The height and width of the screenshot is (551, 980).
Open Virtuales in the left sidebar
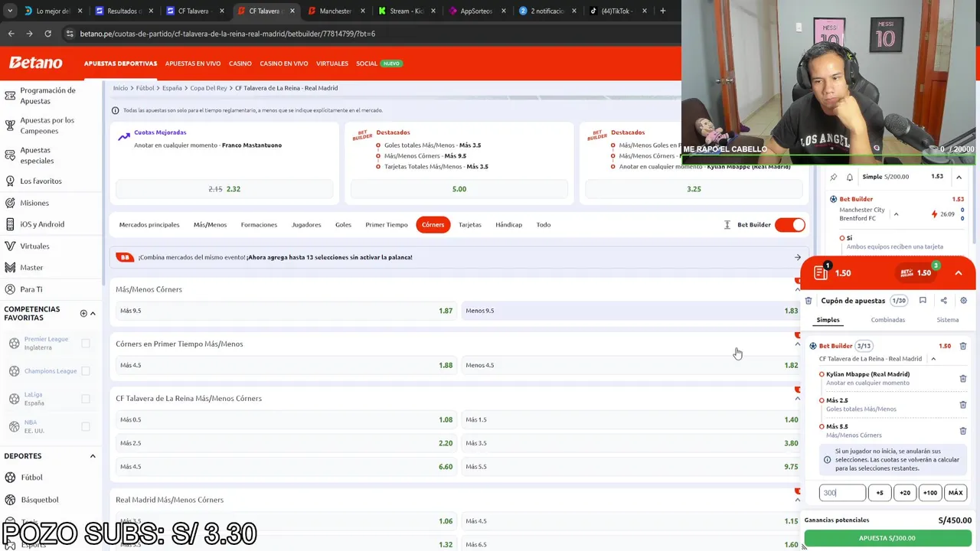pos(34,246)
